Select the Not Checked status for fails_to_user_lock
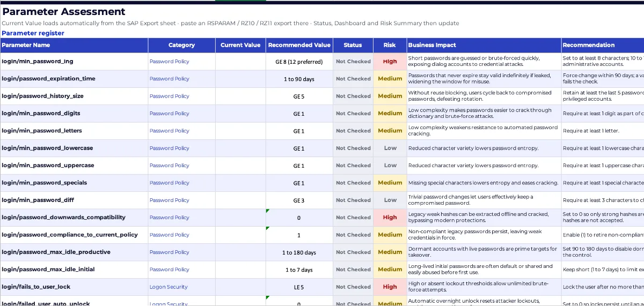644x306 pixels. tap(353, 287)
